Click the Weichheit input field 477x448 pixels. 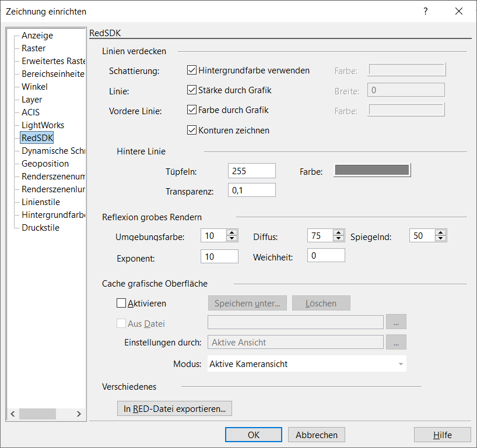coord(326,255)
